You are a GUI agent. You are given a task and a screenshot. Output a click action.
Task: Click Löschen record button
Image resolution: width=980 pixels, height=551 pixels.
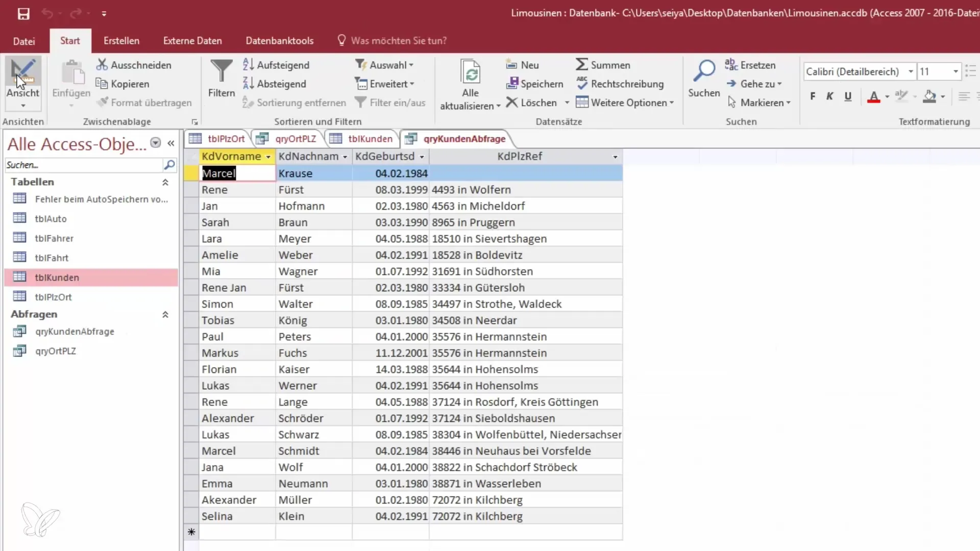click(531, 103)
